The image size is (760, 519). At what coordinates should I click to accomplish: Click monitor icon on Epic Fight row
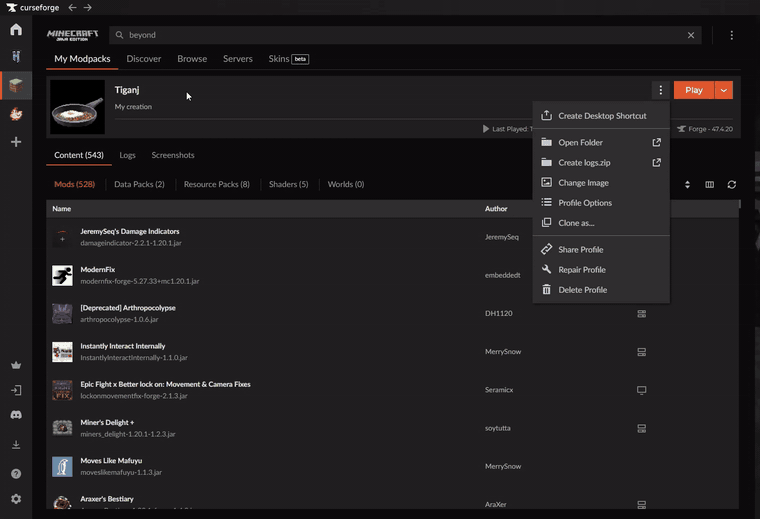(641, 390)
